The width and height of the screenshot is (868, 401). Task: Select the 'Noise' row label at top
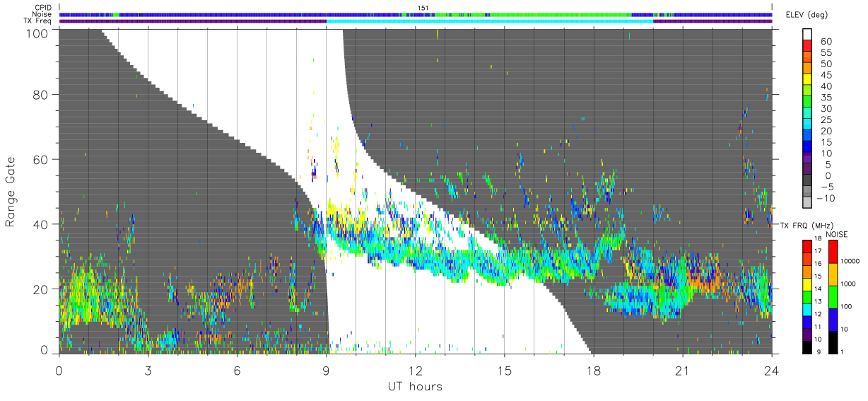[40, 14]
